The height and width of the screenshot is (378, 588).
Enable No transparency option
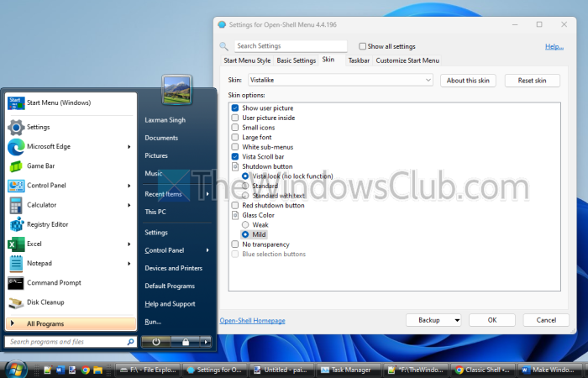[235, 244]
